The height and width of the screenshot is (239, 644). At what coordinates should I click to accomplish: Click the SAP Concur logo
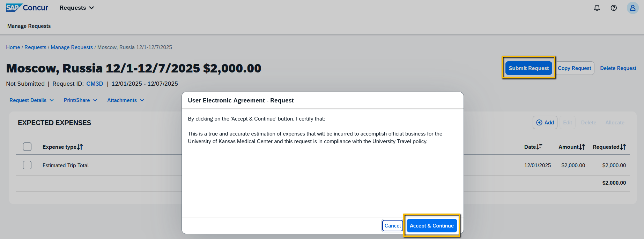coord(27,8)
